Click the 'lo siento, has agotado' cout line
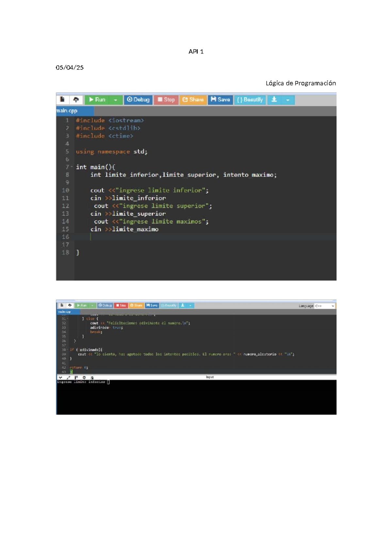The width and height of the screenshot is (392, 554). click(x=186, y=354)
